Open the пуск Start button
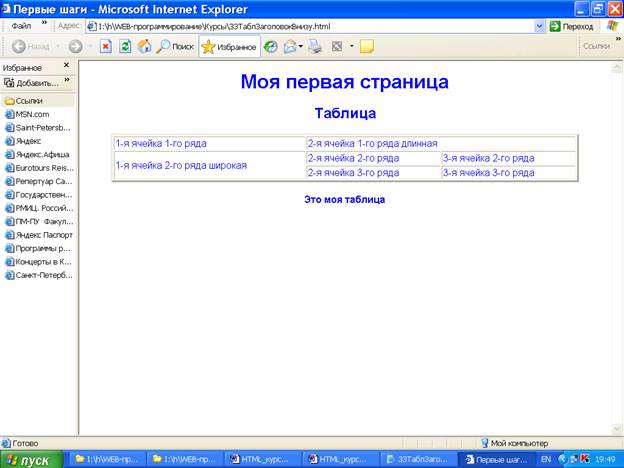Image resolution: width=624 pixels, height=468 pixels. [32, 460]
